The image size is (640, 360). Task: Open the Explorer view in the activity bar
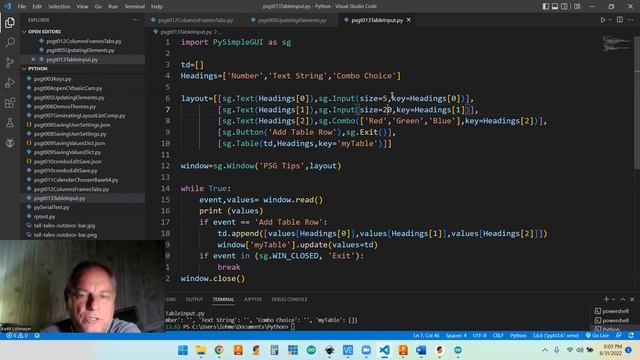pos(10,23)
